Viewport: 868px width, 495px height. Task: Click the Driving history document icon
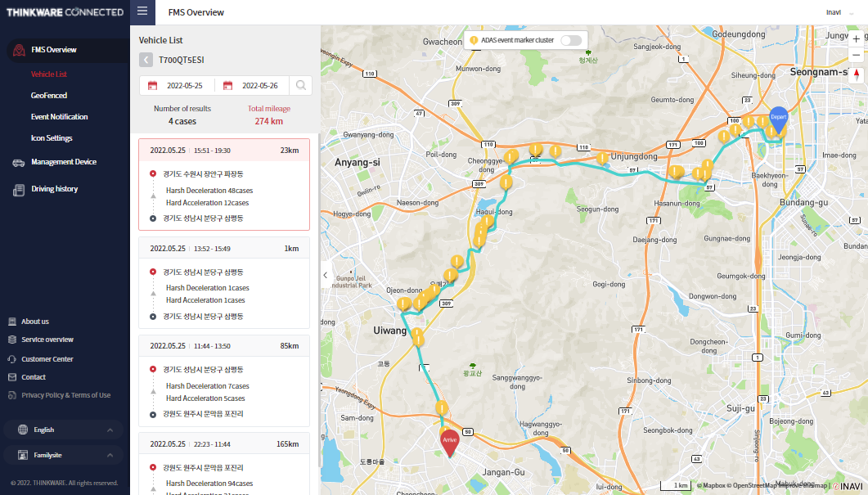(19, 190)
